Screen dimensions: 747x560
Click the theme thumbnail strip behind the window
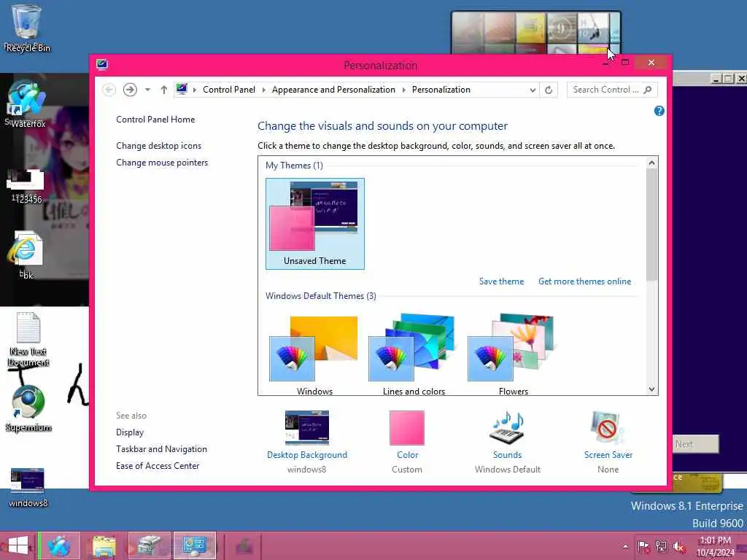coord(536,32)
